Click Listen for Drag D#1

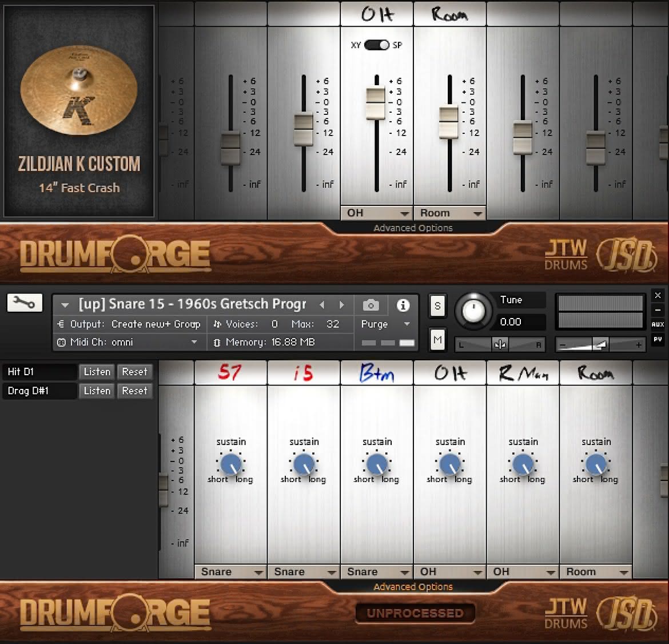click(x=97, y=391)
